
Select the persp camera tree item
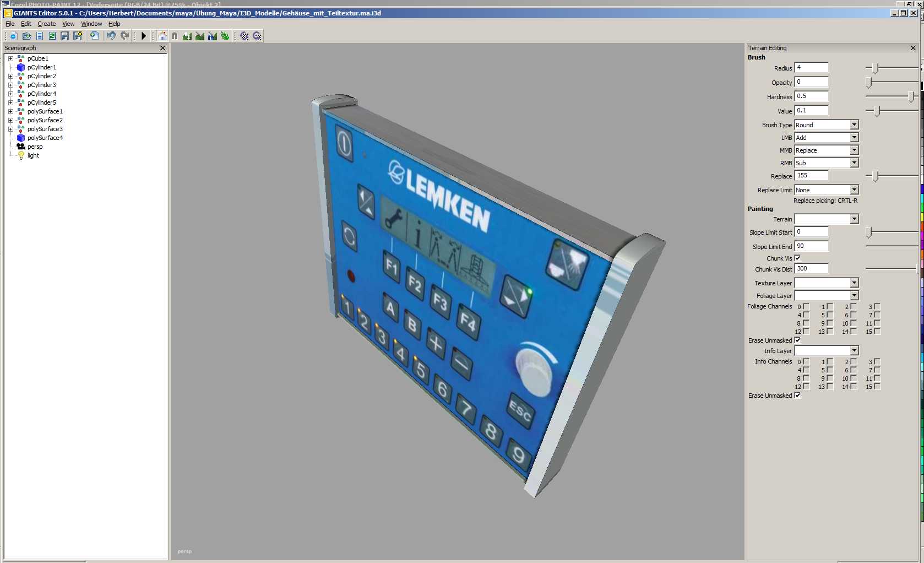[x=35, y=147]
